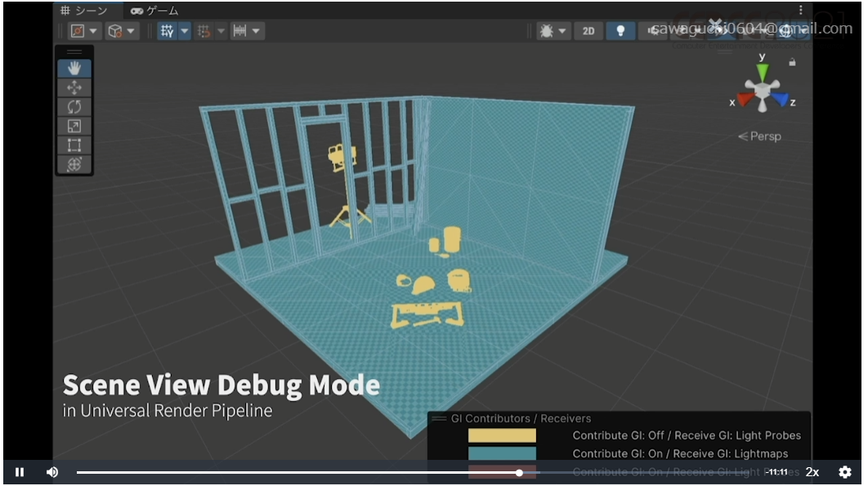Open debug draw mode dropdown arrow
Viewport: 868px width, 486px height.
point(562,31)
